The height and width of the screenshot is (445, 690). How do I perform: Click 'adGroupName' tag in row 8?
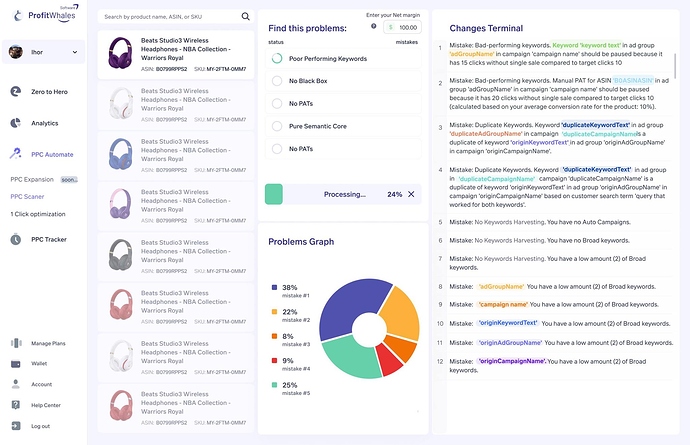501,287
